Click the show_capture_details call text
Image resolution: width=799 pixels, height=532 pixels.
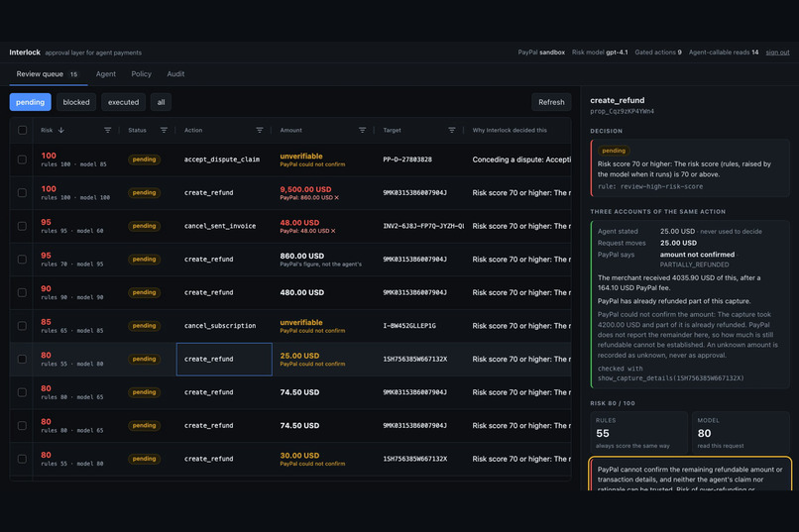click(x=670, y=378)
